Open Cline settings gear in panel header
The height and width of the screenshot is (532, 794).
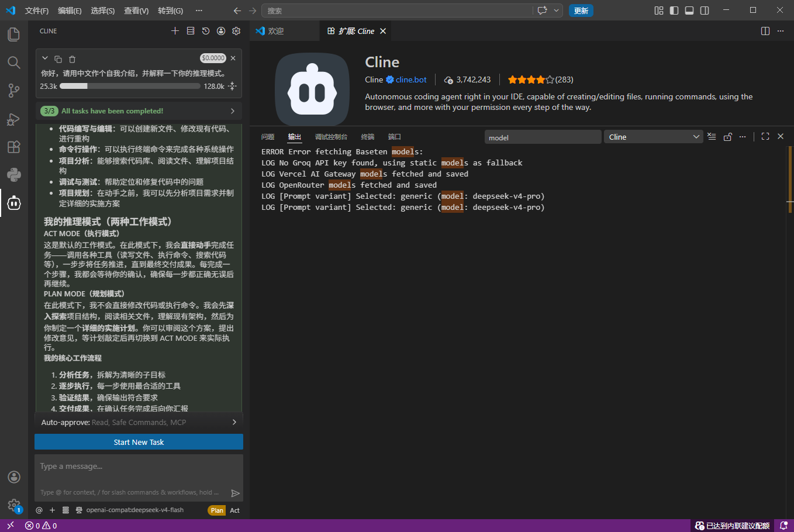click(236, 31)
